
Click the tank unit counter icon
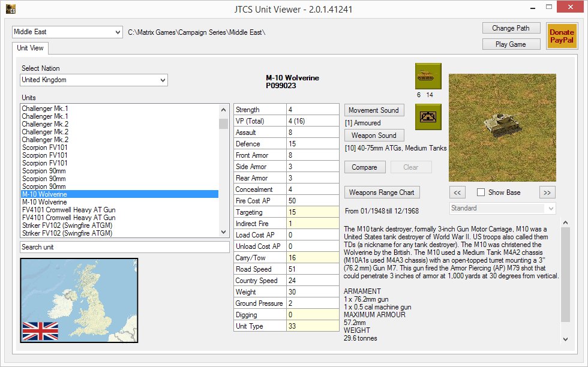(x=428, y=76)
